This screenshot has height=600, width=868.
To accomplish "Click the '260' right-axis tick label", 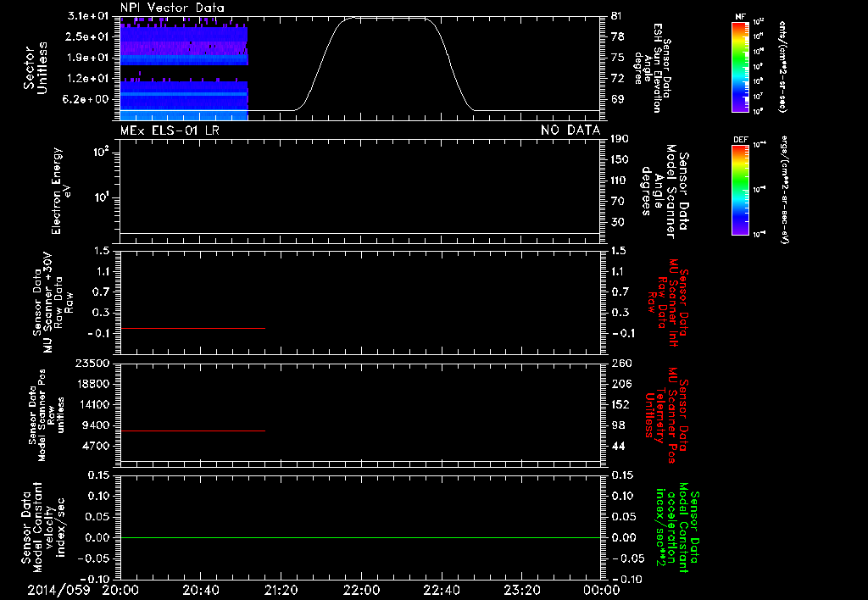I will click(621, 364).
